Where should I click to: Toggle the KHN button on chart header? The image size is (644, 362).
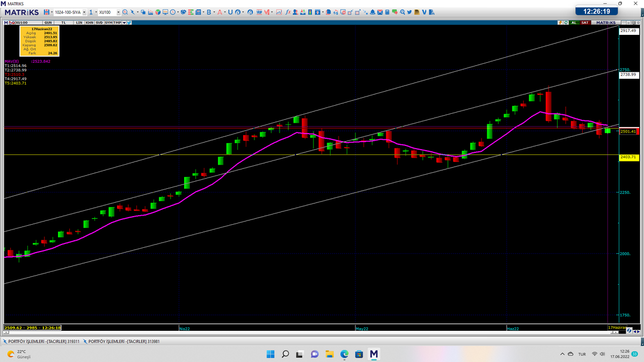coord(89,23)
